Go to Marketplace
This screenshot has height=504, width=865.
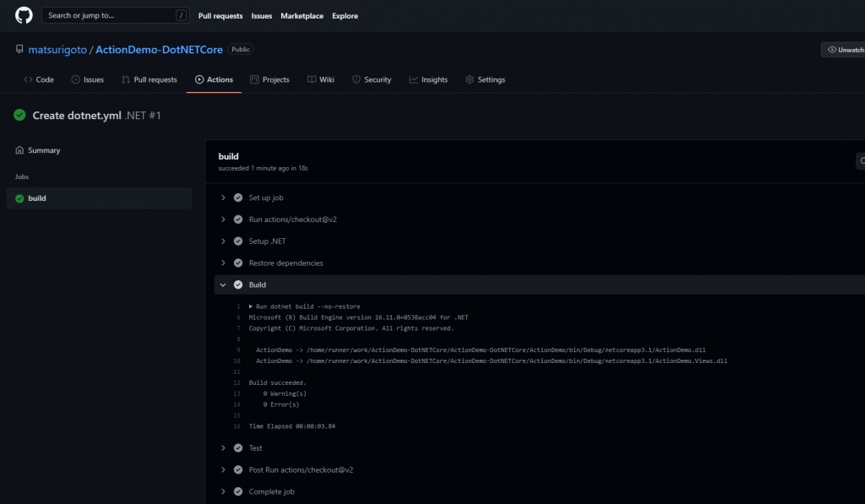302,16
